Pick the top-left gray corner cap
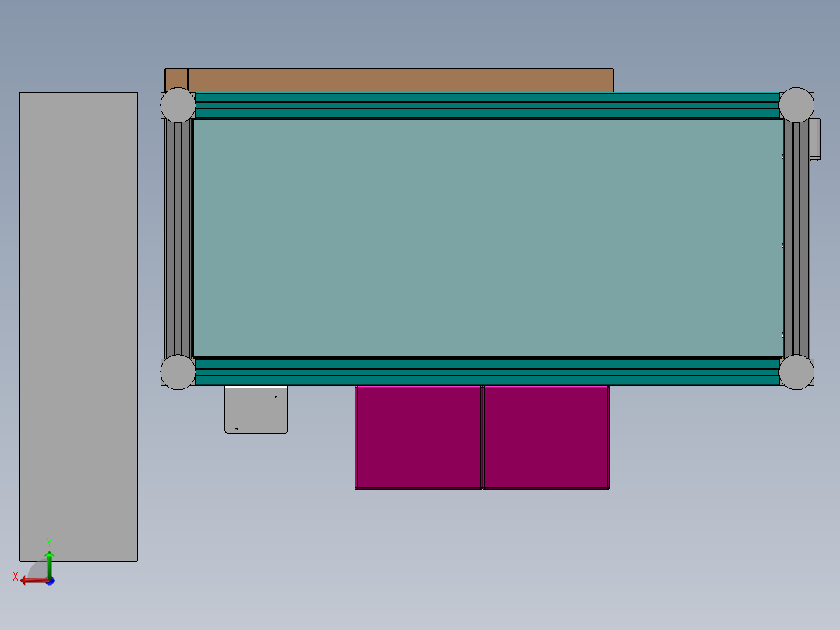 (x=178, y=105)
